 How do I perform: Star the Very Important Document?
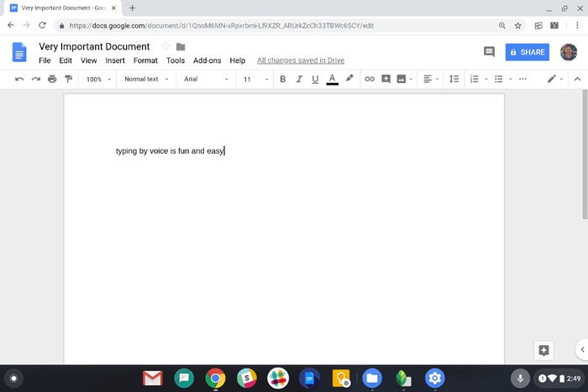pyautogui.click(x=165, y=46)
